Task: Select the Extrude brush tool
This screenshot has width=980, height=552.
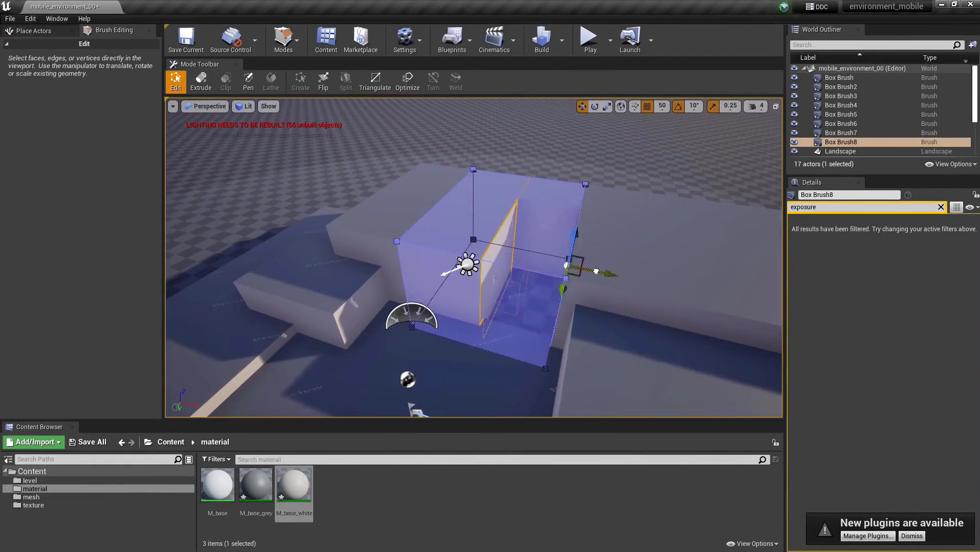Action: tap(201, 81)
